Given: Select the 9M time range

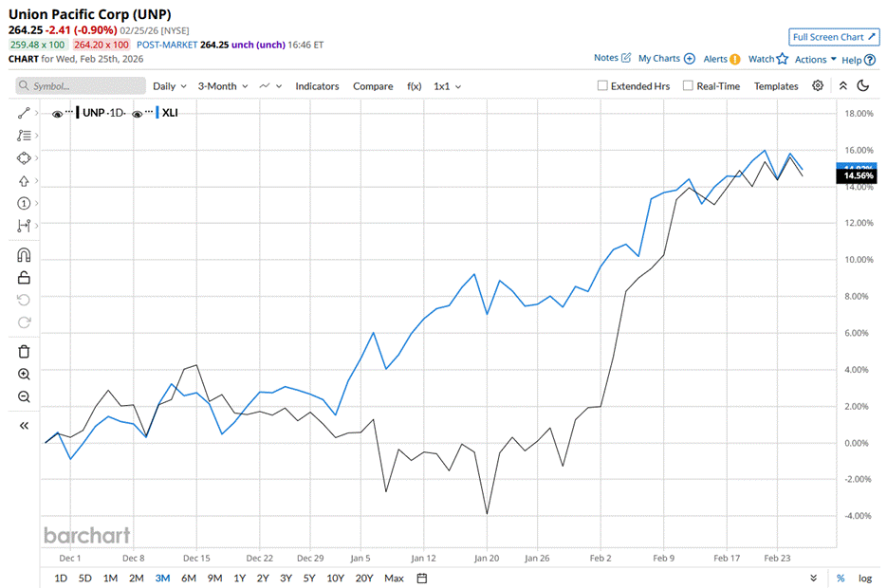Looking at the screenshot, I should coord(214,578).
